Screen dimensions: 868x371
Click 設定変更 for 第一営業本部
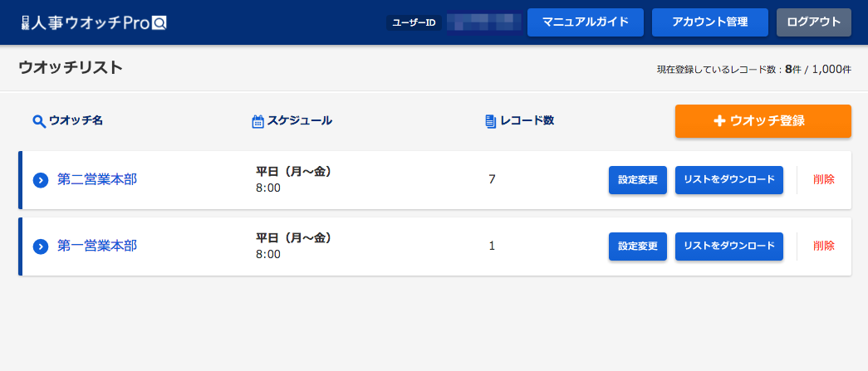pos(638,247)
